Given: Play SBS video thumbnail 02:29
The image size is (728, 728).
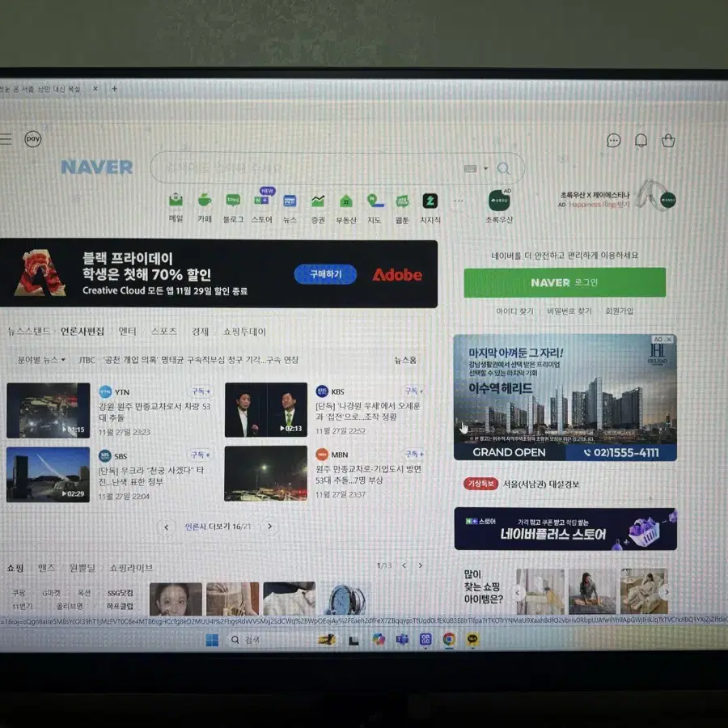Looking at the screenshot, I should click(49, 475).
